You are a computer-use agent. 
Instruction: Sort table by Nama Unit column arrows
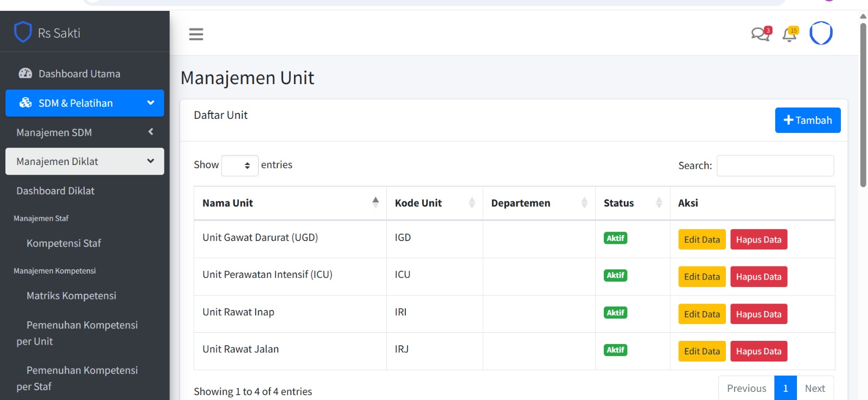(x=375, y=202)
